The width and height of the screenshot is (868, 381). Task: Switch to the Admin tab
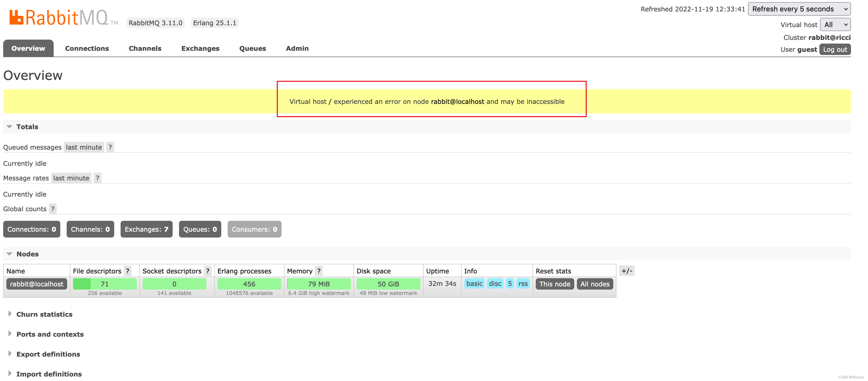297,48
